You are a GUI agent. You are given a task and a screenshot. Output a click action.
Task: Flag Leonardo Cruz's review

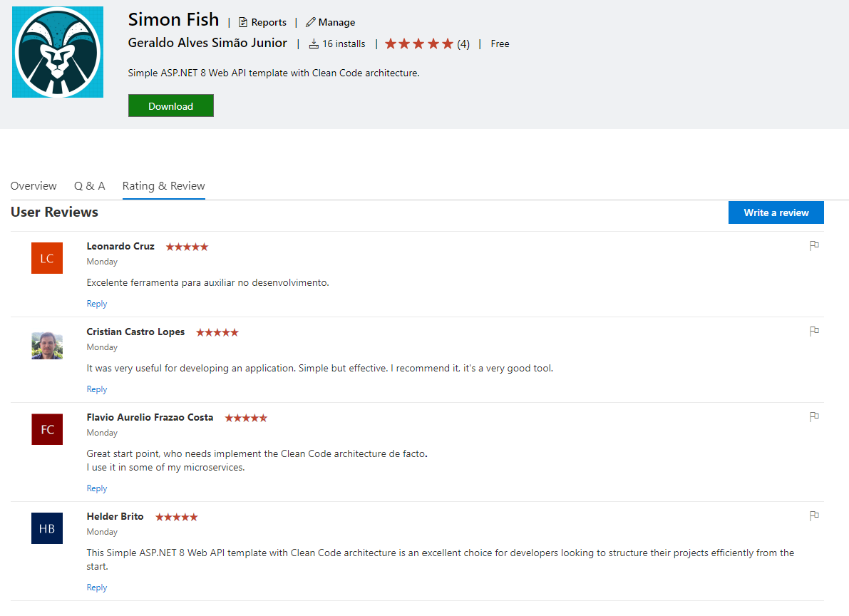click(814, 245)
